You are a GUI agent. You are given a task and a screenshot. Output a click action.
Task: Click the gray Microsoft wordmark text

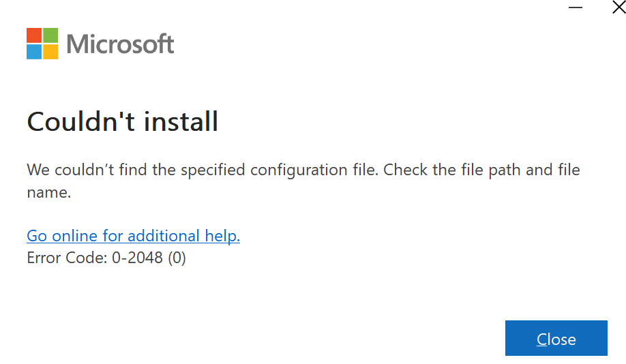[120, 44]
